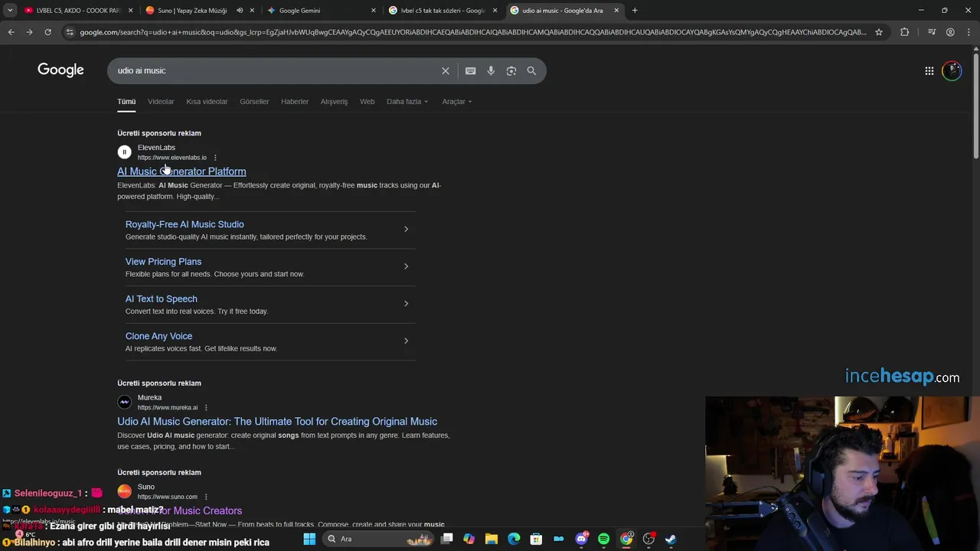Image resolution: width=980 pixels, height=551 pixels.
Task: Select the Videolar results tab
Action: pos(161,101)
